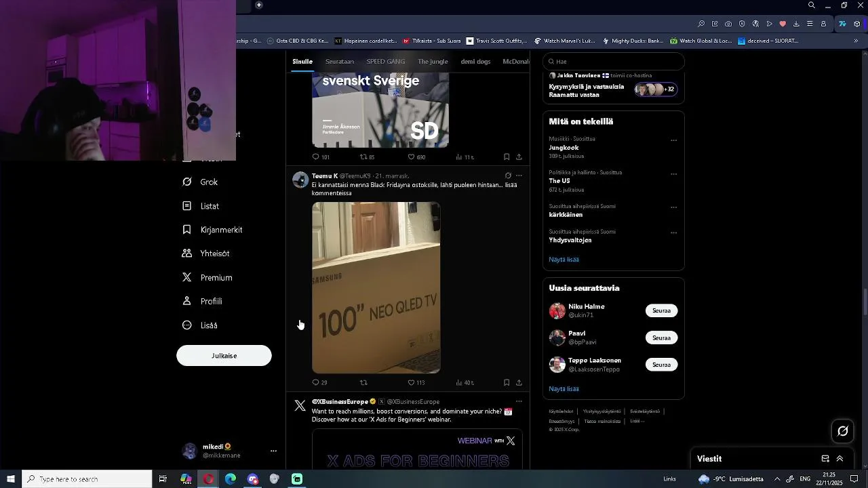The height and width of the screenshot is (488, 868).
Task: Open more options for Jungkook trend
Action: tap(673, 140)
